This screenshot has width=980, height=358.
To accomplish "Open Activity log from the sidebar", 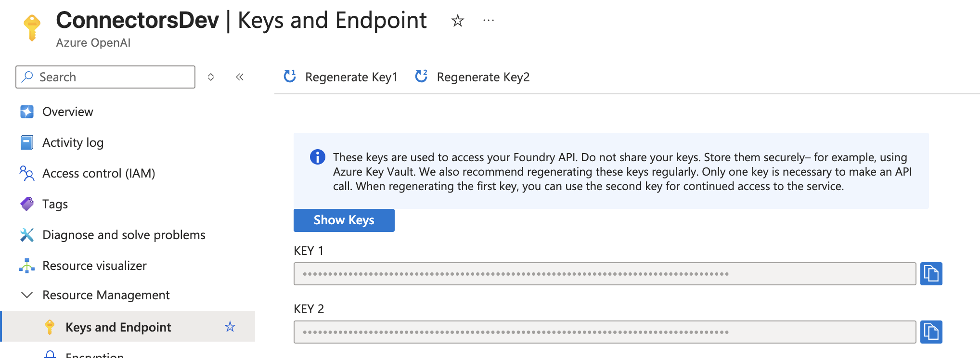I will point(73,142).
